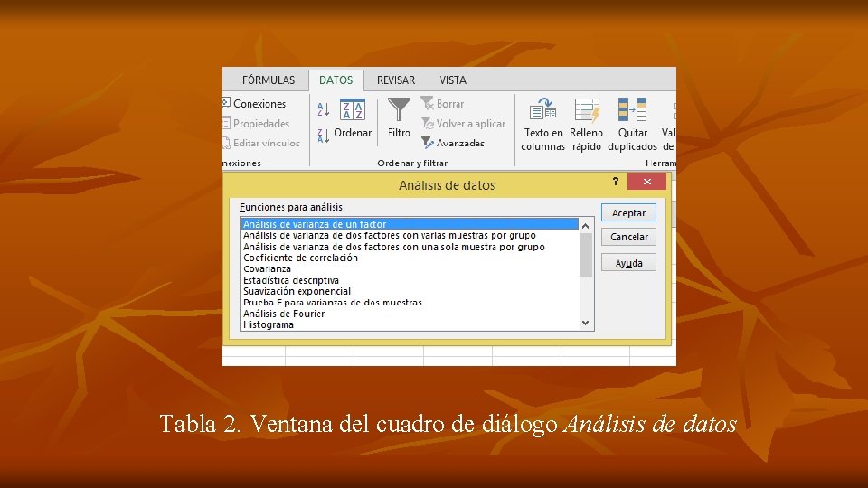The width and height of the screenshot is (868, 488).
Task: Select Análisis de varianza de un factor
Action: 410,224
